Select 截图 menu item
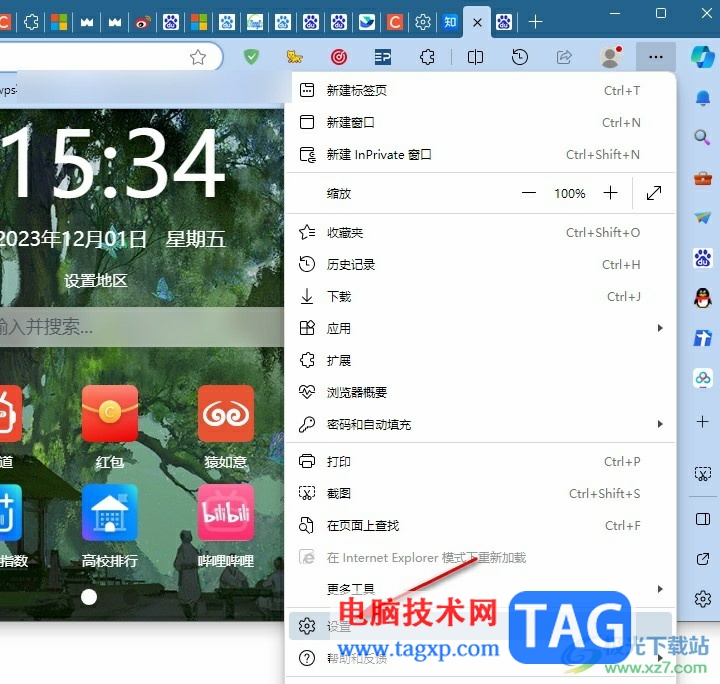 [480, 493]
